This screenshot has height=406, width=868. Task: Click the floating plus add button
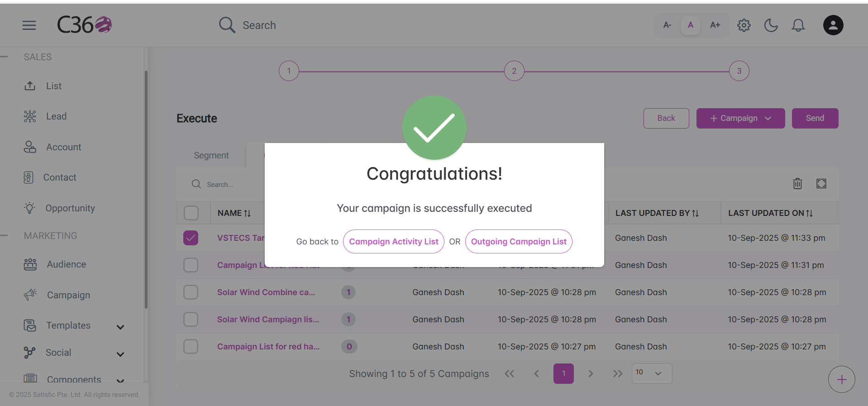click(842, 379)
